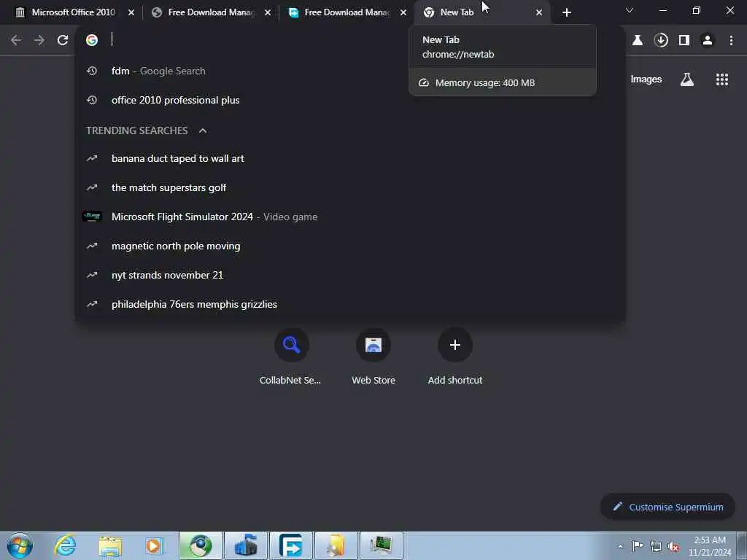
Task: Collapse the Trending Searches section
Action: 203,131
